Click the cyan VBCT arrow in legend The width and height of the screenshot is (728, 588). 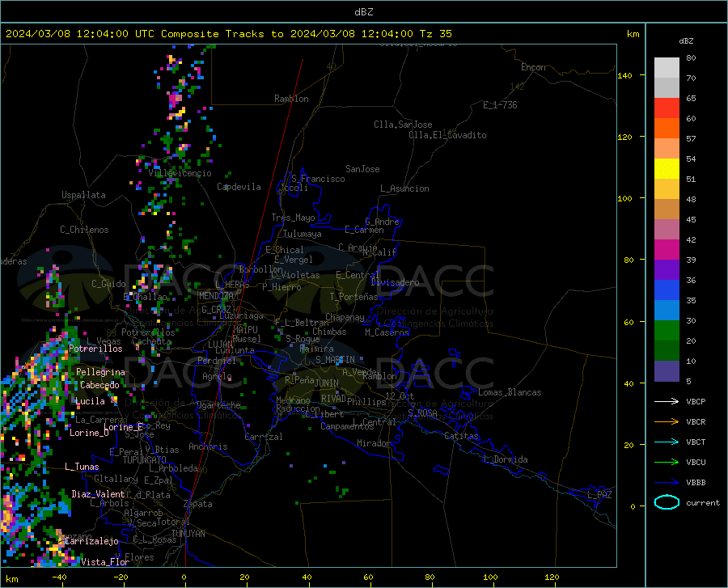[667, 442]
